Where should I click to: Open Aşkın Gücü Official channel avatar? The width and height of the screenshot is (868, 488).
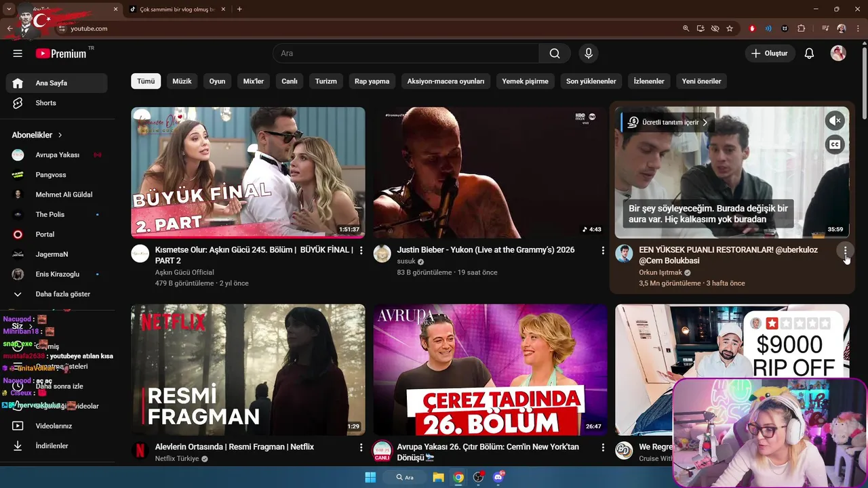(x=140, y=253)
